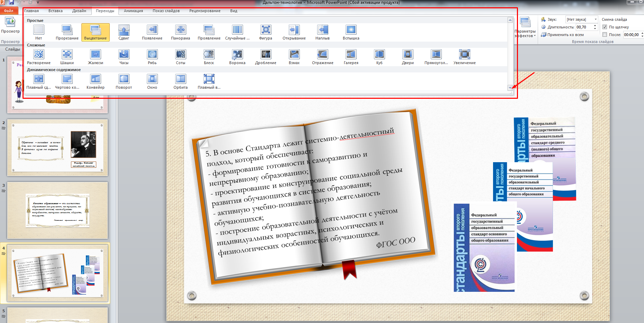
Task: Click the Слайды panel tab
Action: (12, 49)
